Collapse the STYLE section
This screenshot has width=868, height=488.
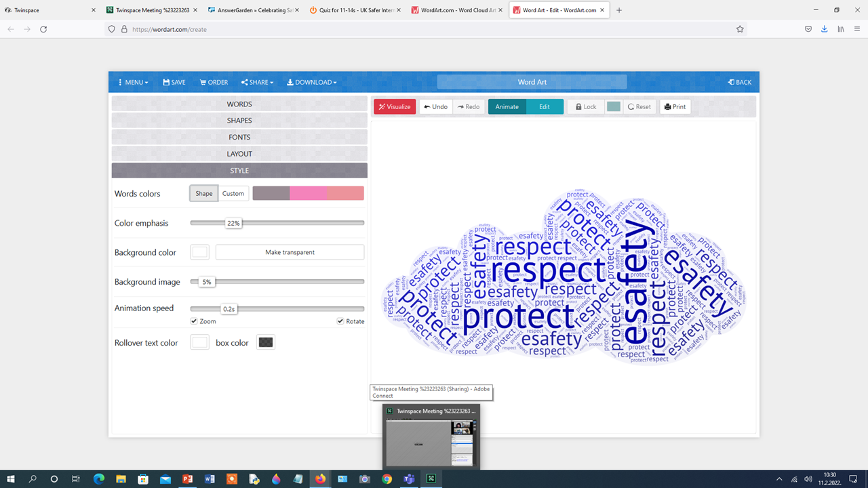239,171
